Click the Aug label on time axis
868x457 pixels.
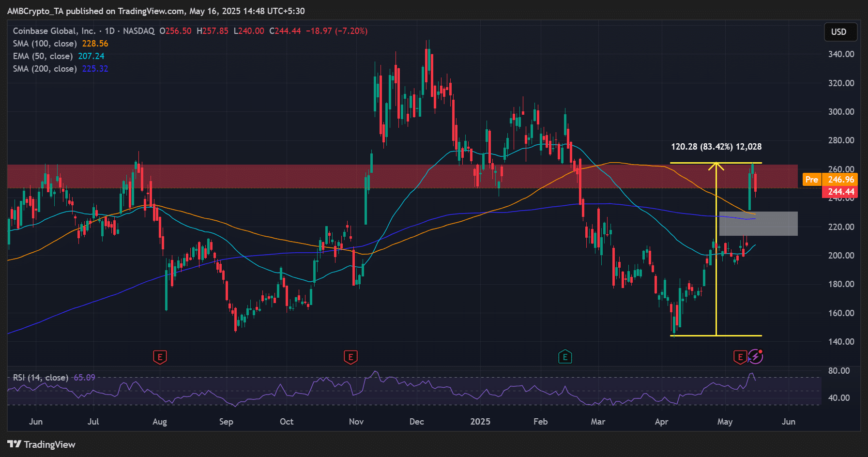click(x=160, y=422)
